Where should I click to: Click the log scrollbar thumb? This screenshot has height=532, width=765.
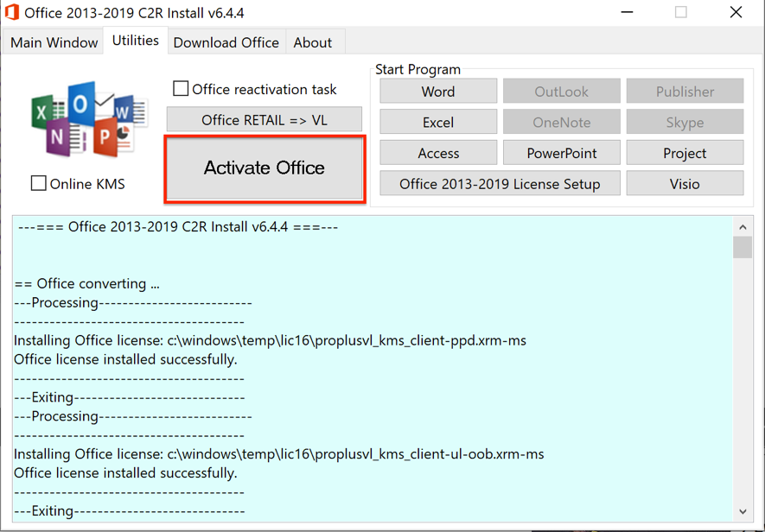pyautogui.click(x=743, y=247)
